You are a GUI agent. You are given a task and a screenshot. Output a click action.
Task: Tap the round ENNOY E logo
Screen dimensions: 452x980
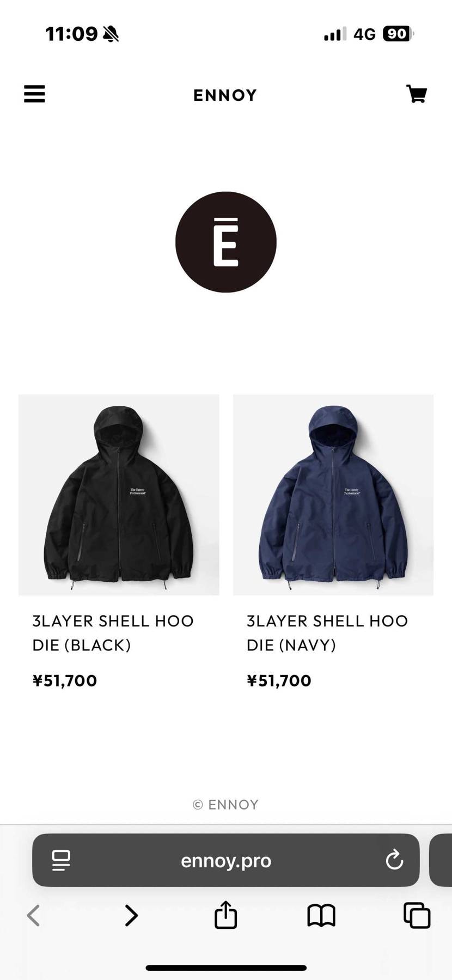point(225,242)
